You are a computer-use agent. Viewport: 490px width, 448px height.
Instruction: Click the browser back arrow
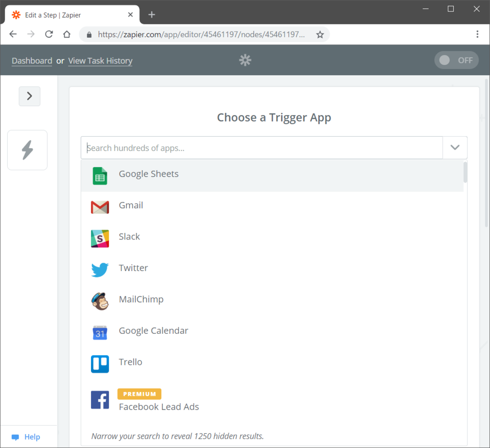[13, 34]
